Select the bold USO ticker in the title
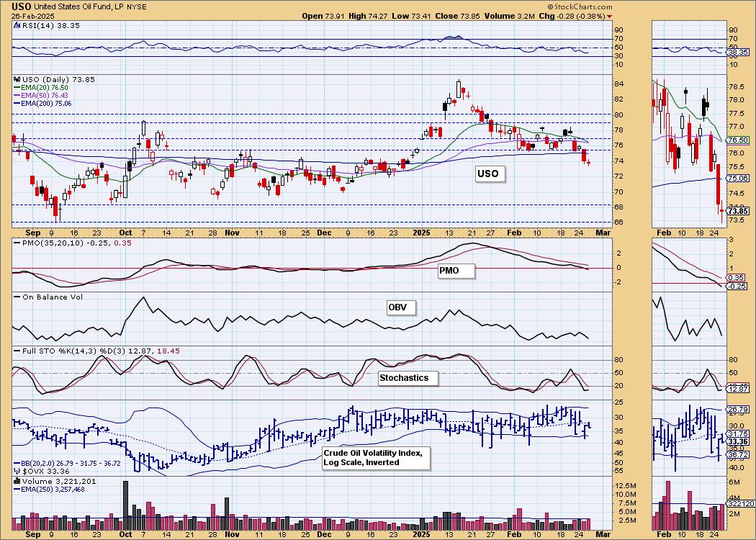Image resolution: width=756 pixels, height=540 pixels. pos(19,6)
